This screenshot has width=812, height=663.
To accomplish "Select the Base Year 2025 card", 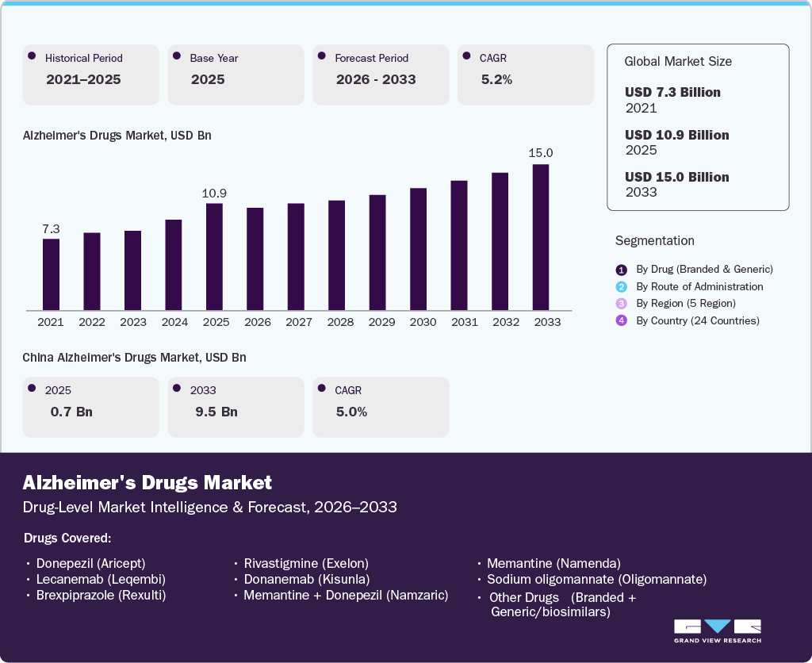I will pyautogui.click(x=236, y=75).
